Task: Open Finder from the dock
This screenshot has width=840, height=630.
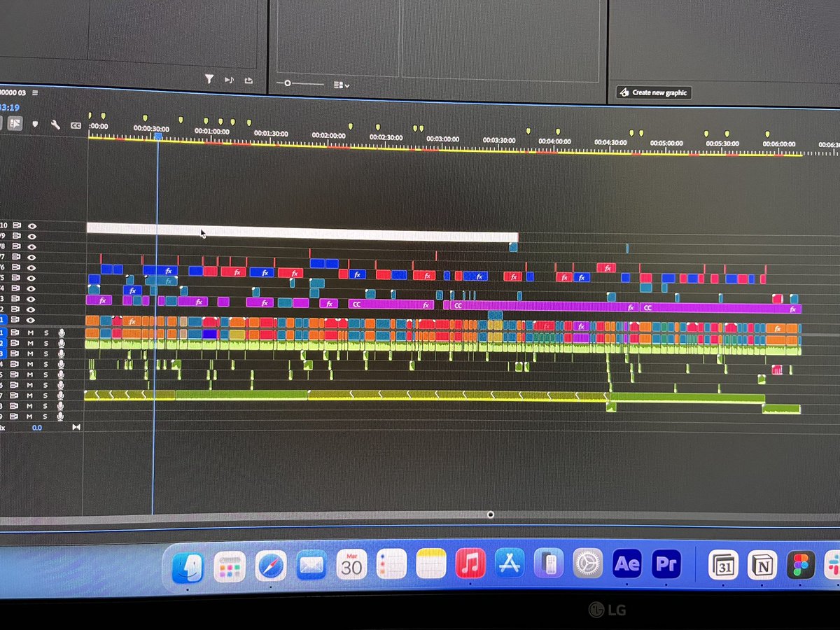Action: (x=188, y=567)
